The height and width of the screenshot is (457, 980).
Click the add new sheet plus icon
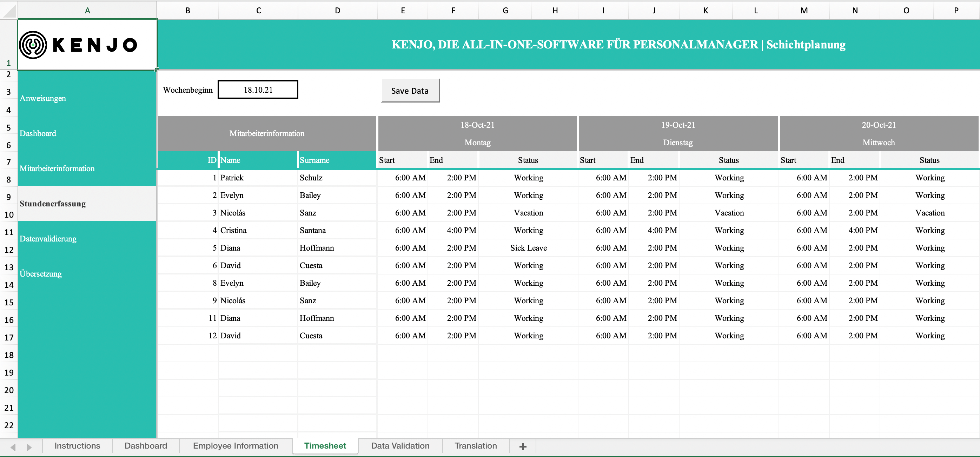tap(523, 446)
